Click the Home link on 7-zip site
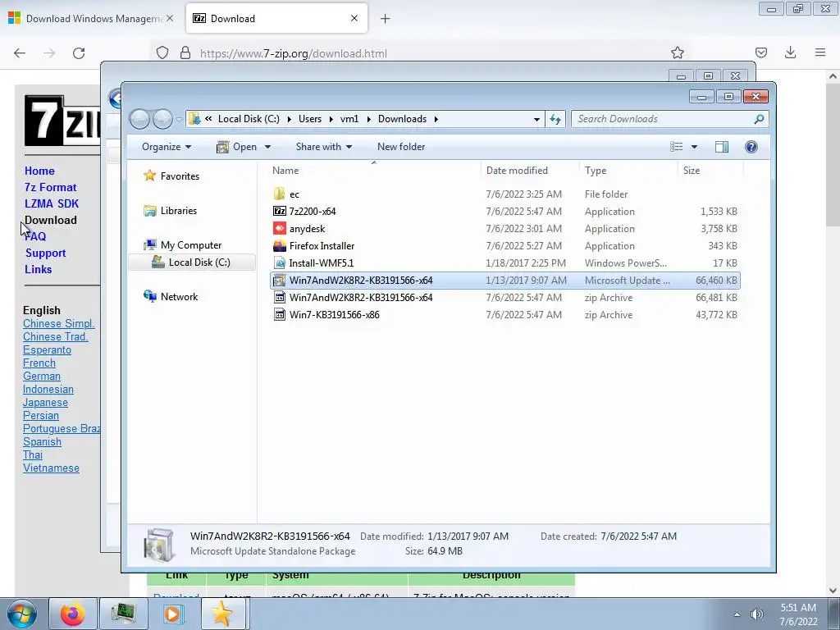The width and height of the screenshot is (840, 630). [x=39, y=171]
